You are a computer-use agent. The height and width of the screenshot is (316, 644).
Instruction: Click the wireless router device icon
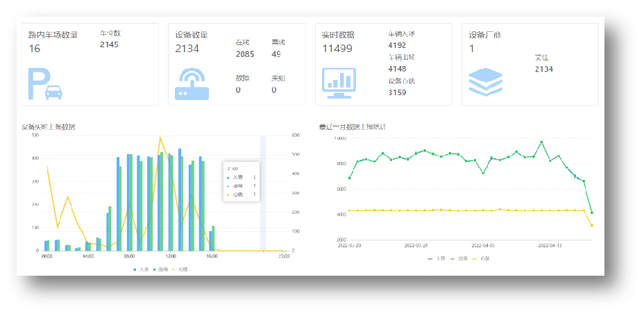(191, 84)
